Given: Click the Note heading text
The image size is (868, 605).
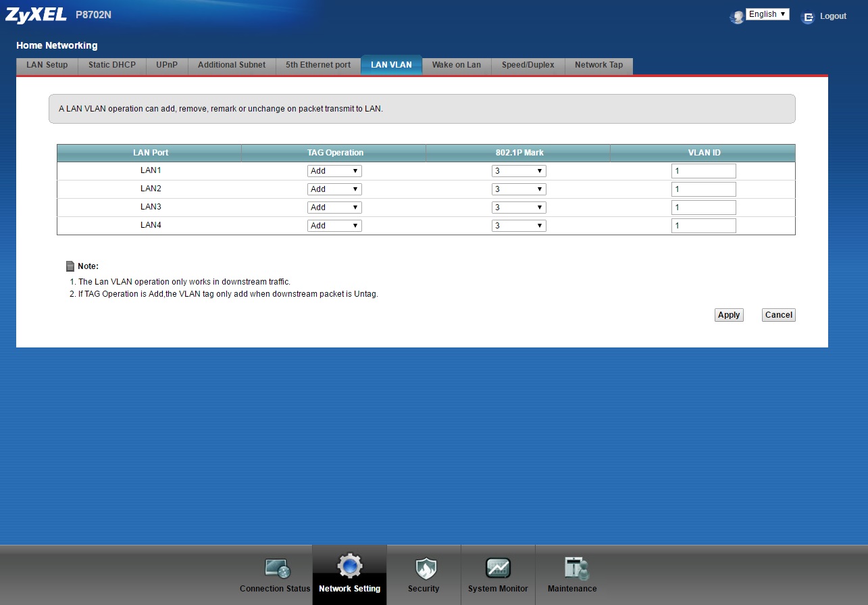Looking at the screenshot, I should point(88,266).
